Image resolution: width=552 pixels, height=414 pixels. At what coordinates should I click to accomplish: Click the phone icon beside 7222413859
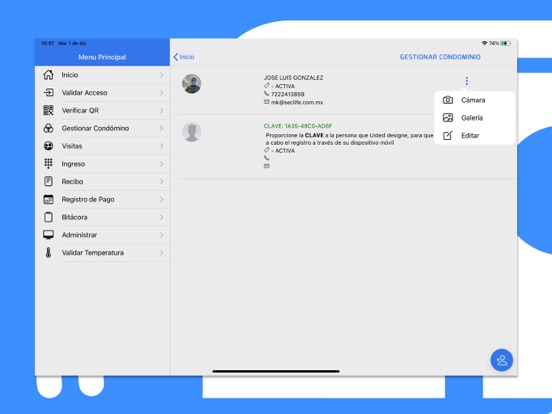(266, 94)
